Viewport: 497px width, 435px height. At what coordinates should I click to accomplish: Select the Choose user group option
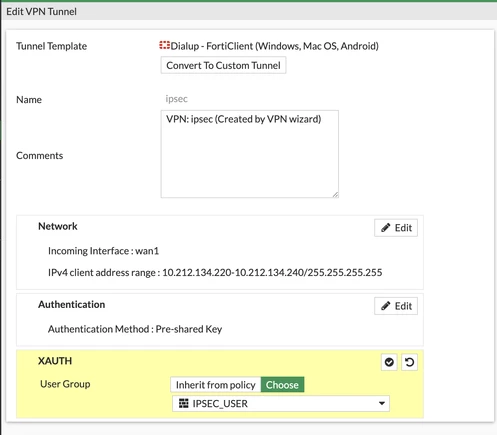pos(282,385)
